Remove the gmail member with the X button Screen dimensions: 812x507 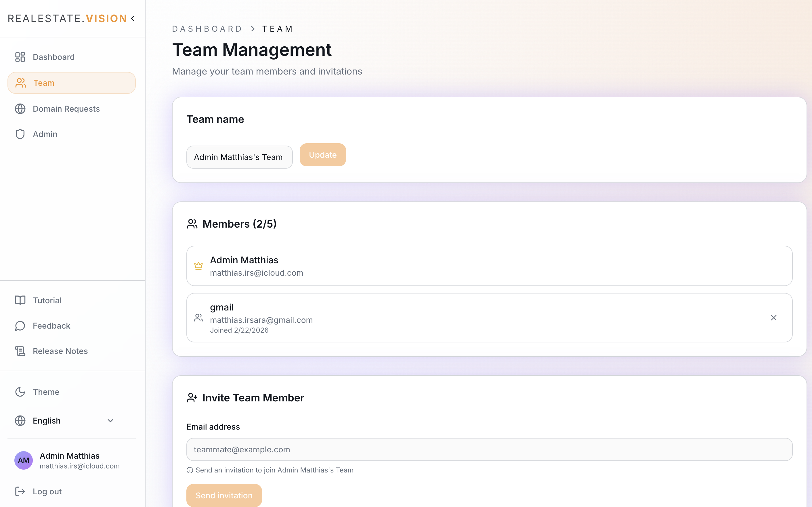point(774,318)
